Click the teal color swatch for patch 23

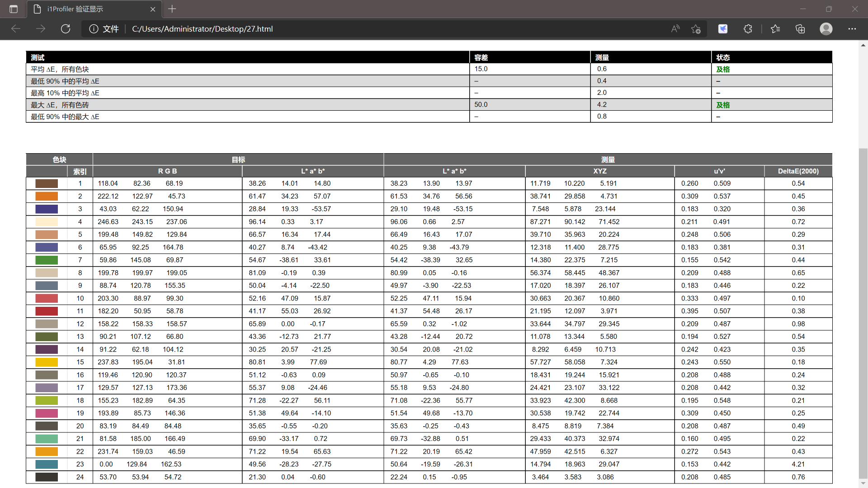point(47,465)
